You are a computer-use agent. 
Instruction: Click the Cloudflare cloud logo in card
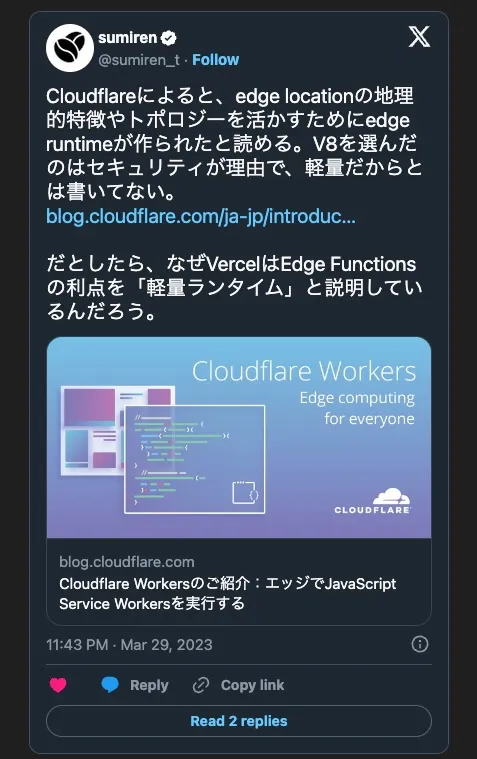coord(372,501)
